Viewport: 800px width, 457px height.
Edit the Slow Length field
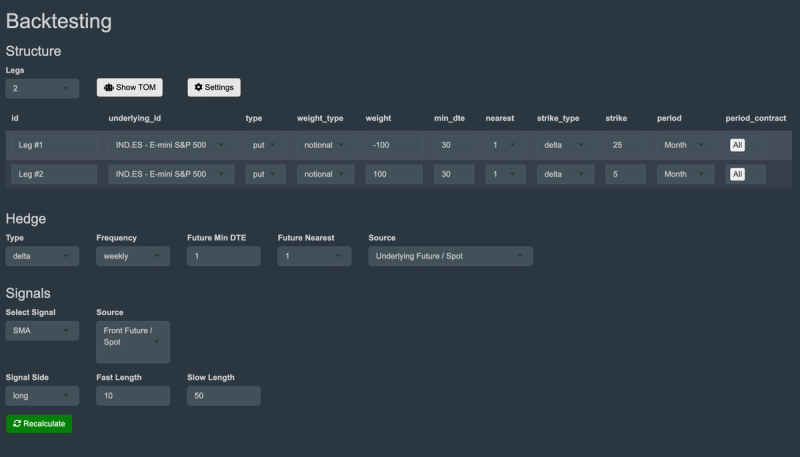[223, 396]
